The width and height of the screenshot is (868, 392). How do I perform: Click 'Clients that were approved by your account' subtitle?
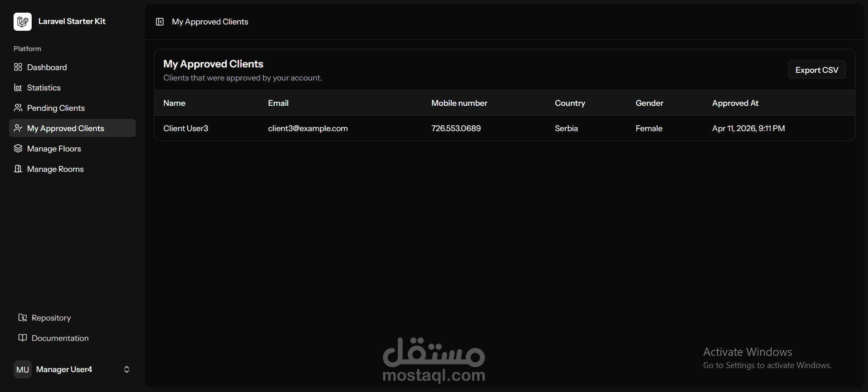click(243, 78)
